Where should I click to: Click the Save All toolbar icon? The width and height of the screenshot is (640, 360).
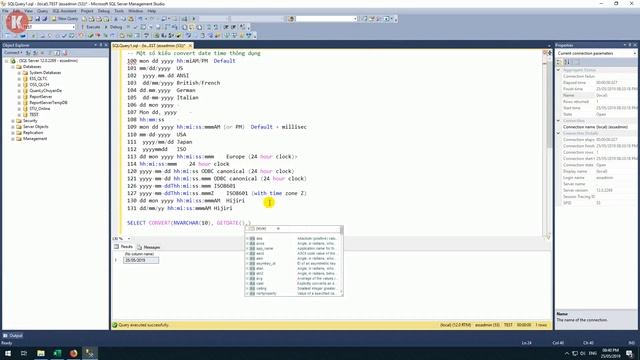45,19
